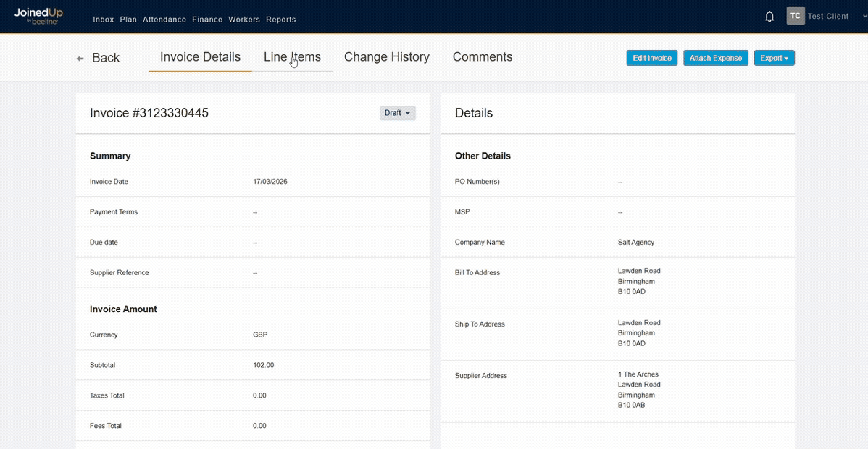Click the Edit Invoice button

coord(651,58)
